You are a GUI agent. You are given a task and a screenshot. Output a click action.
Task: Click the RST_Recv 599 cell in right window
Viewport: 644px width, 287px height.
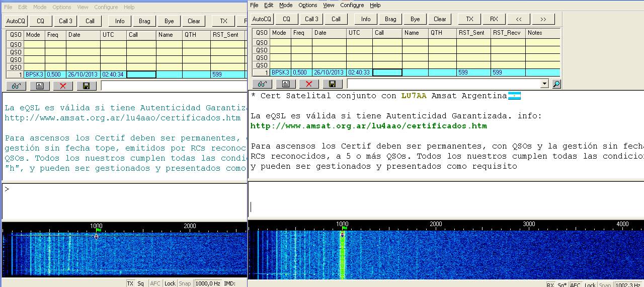508,73
